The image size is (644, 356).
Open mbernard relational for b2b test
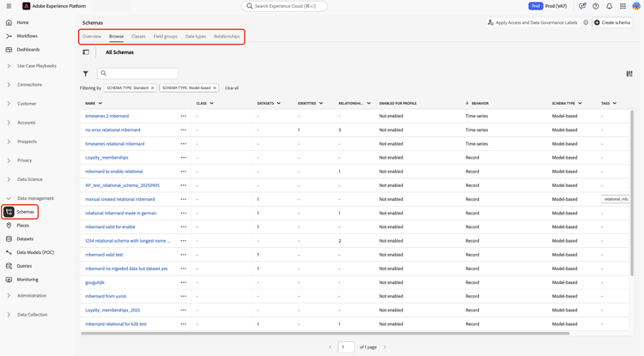click(x=116, y=324)
